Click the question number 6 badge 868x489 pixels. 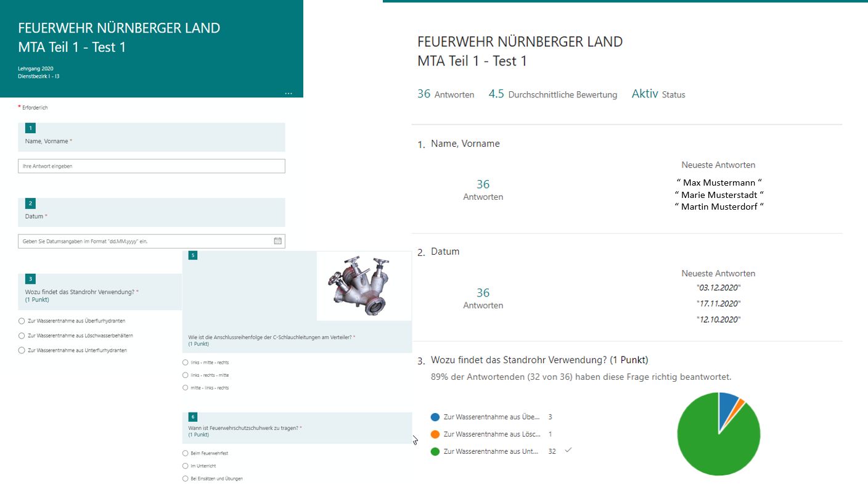pyautogui.click(x=193, y=417)
